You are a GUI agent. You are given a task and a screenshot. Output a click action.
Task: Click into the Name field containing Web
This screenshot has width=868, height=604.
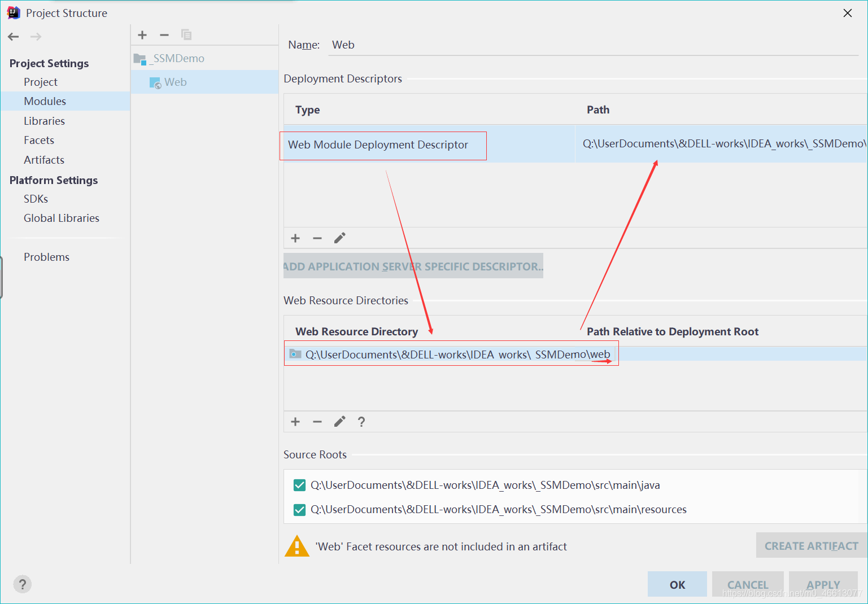(593, 45)
